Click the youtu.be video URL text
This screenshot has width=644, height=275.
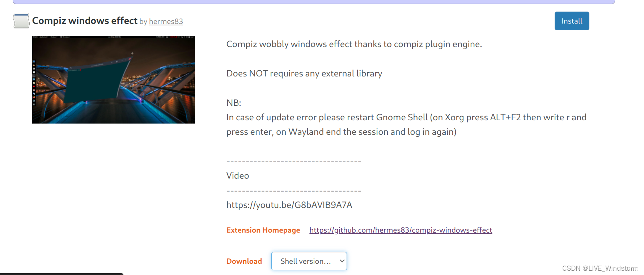click(x=289, y=205)
